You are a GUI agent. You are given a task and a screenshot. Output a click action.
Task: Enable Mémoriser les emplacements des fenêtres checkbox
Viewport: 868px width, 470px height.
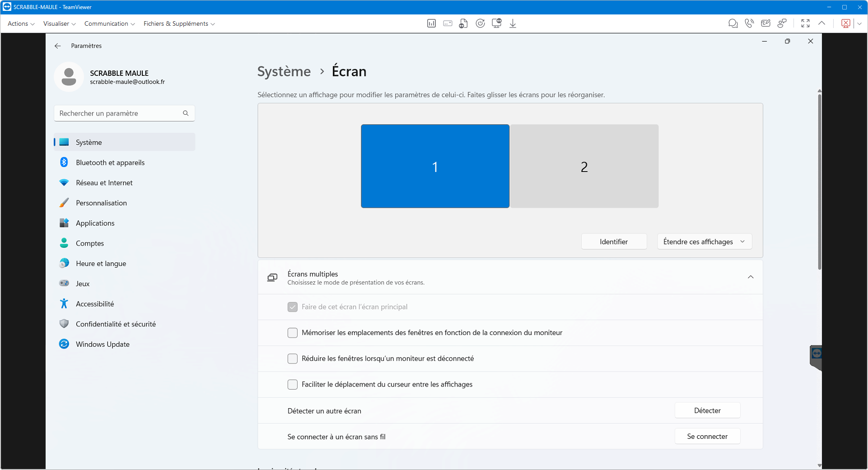pyautogui.click(x=293, y=333)
